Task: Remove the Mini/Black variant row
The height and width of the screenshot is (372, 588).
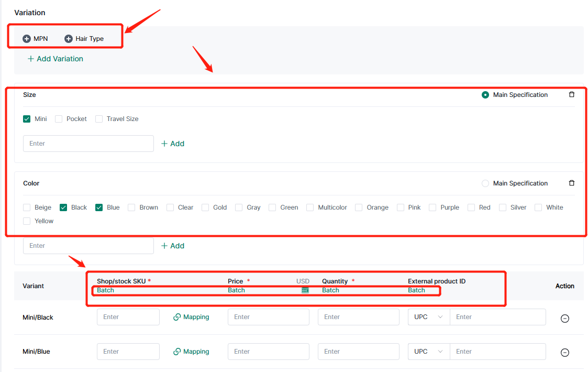Action: click(564, 318)
